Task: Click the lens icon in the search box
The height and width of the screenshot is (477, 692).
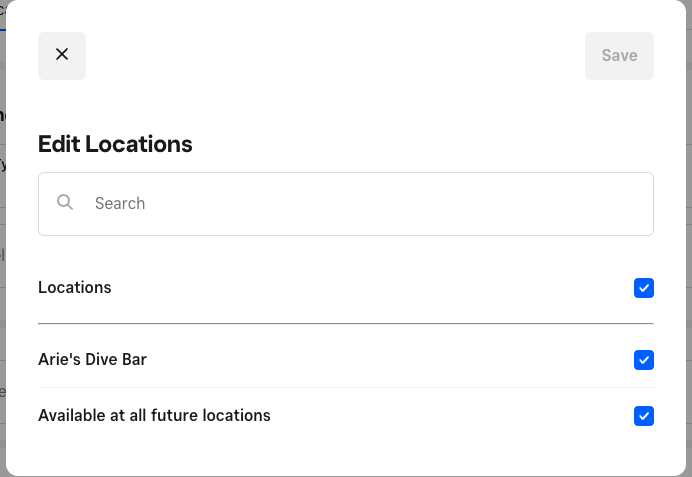Action: click(65, 203)
